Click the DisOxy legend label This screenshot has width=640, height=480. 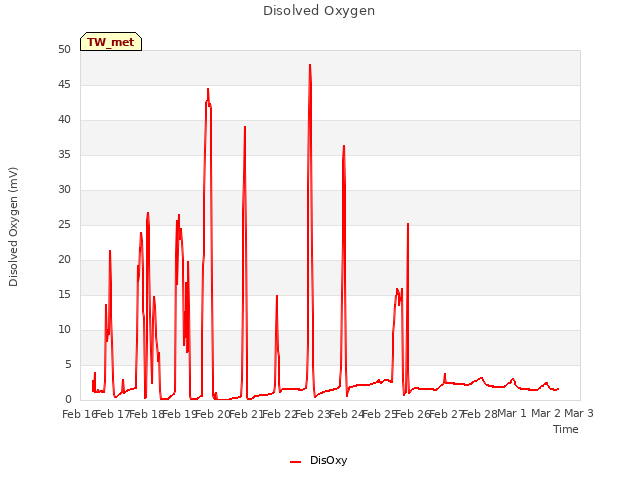click(x=329, y=460)
